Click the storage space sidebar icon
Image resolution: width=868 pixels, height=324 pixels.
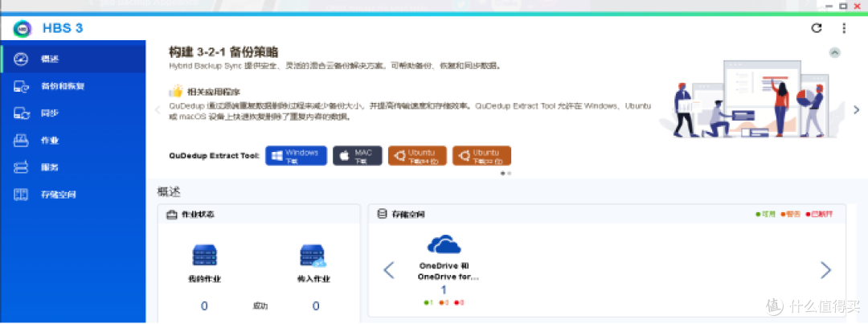tap(21, 195)
